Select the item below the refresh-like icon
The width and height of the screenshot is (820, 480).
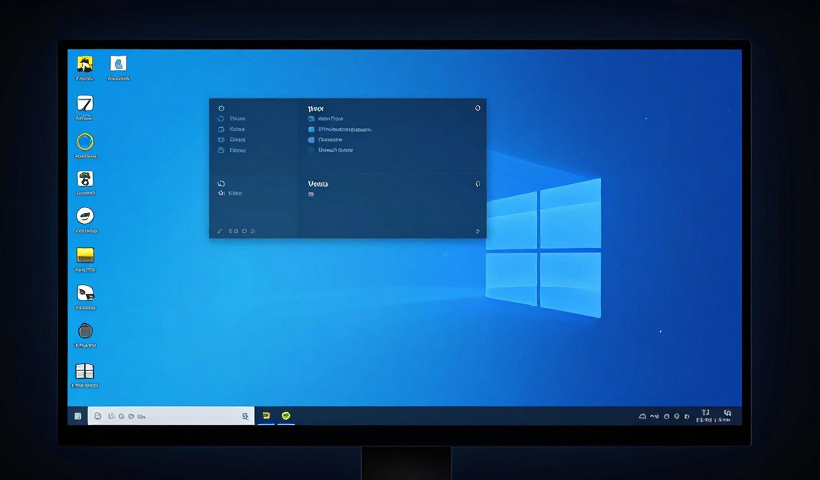(230, 193)
